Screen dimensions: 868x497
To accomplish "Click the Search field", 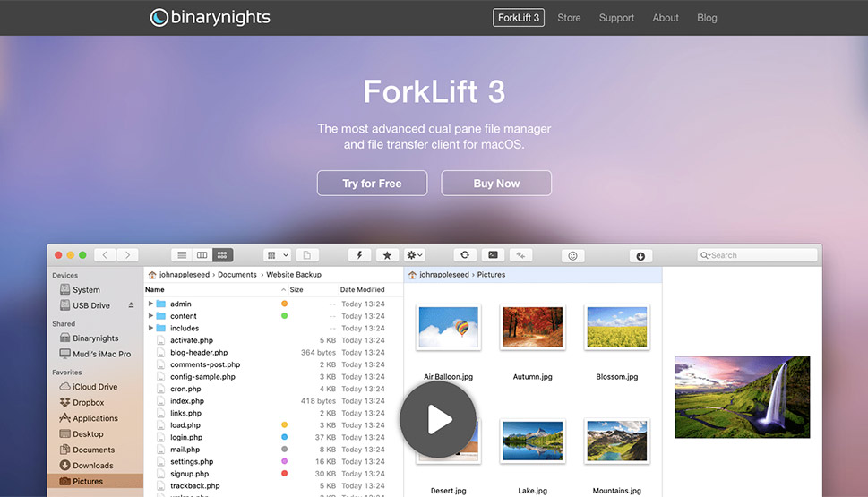I will [757, 255].
